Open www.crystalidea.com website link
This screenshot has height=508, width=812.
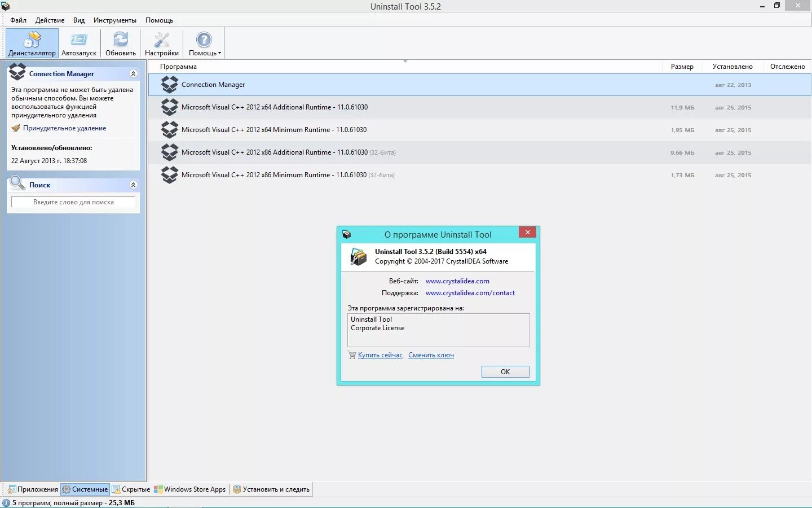pyautogui.click(x=457, y=281)
